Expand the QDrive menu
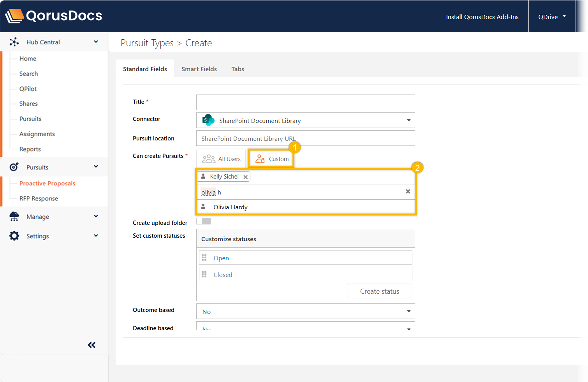The width and height of the screenshot is (588, 382). 551,17
